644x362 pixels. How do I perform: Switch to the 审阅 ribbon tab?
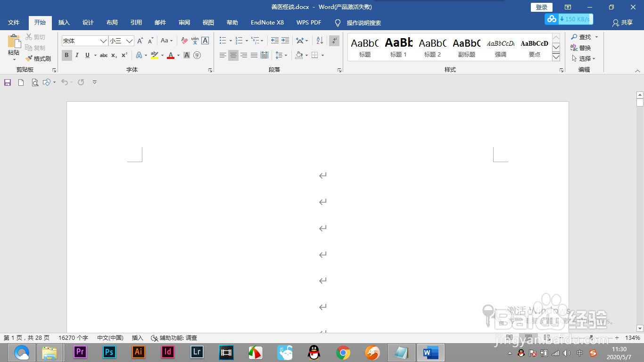pyautogui.click(x=184, y=23)
